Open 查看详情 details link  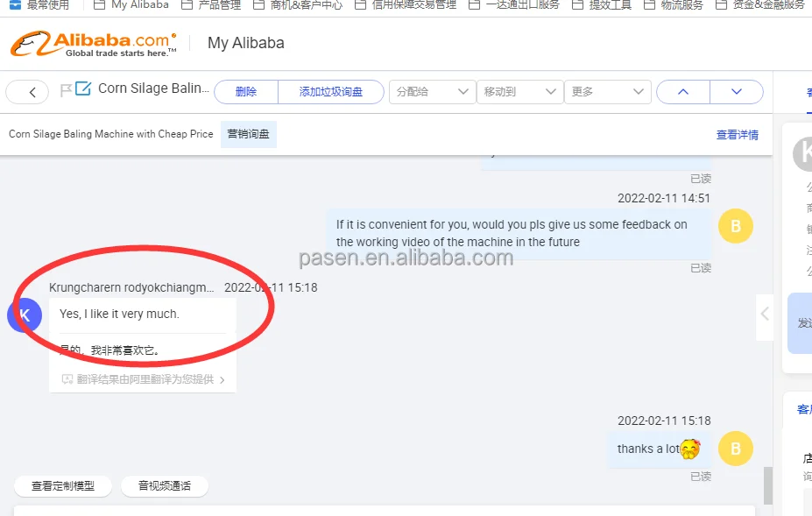(737, 135)
